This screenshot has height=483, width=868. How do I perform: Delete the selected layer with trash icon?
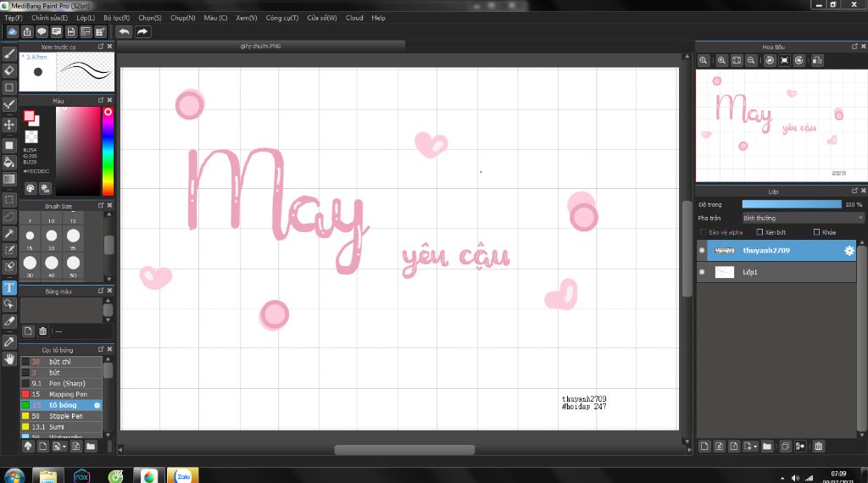[x=819, y=446]
